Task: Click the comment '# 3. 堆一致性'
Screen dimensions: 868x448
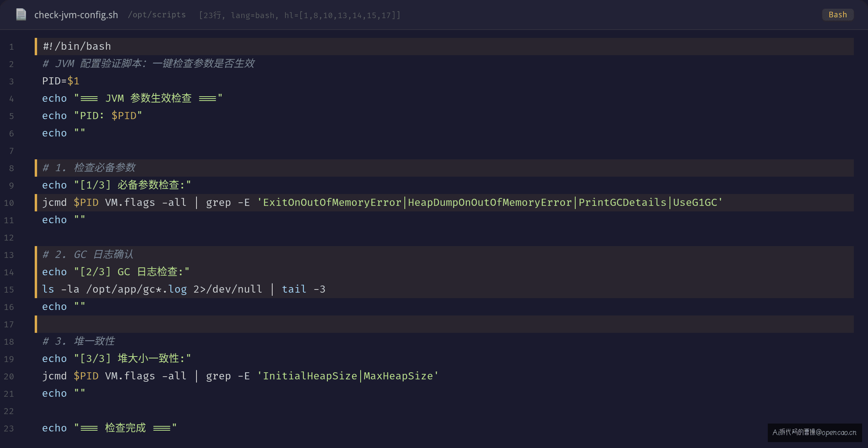Action: click(x=79, y=341)
